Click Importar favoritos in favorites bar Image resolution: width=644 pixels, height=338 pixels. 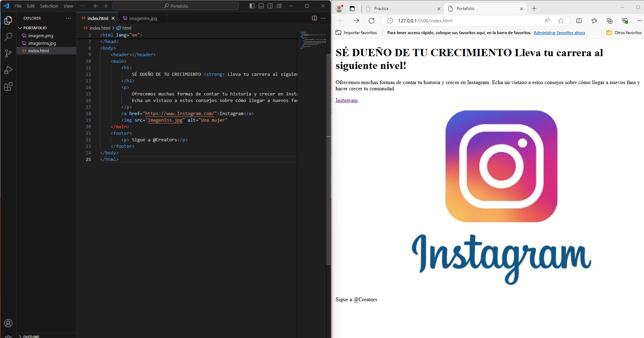click(x=356, y=33)
